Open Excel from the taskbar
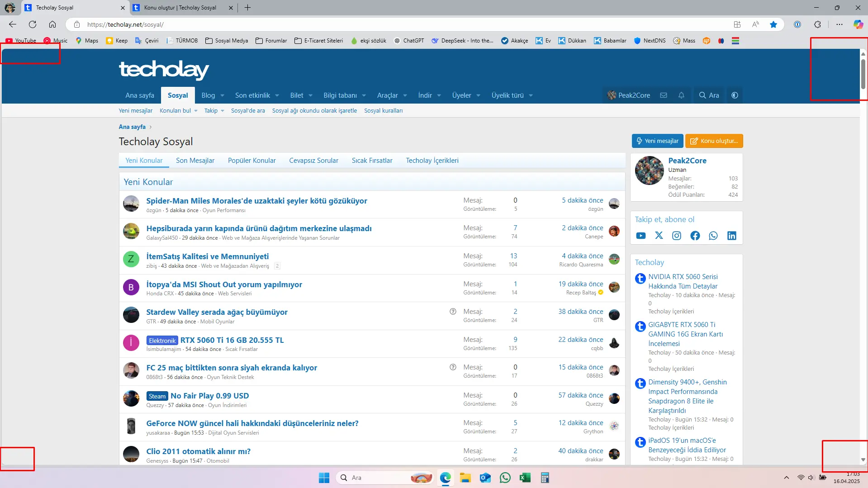 pos(525,478)
